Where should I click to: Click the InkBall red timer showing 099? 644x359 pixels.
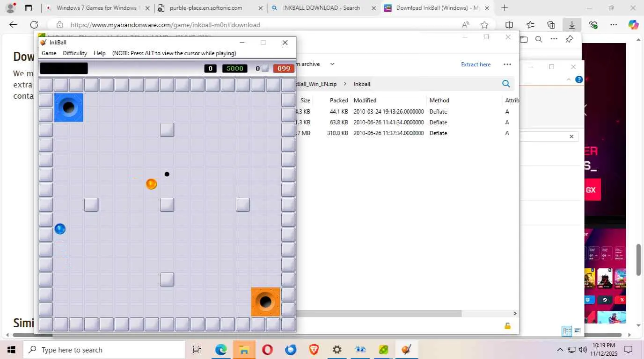(284, 68)
